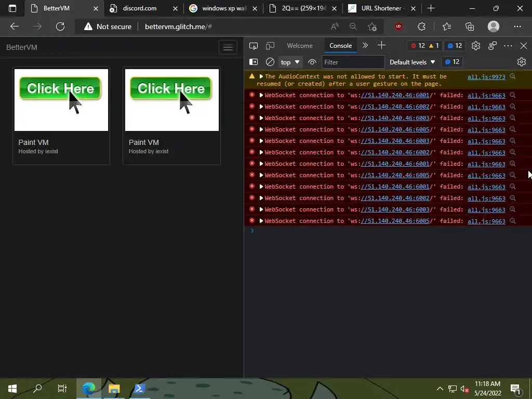Expand the first WebSocket 6001 error
This screenshot has height=399, width=532.
coord(261,96)
